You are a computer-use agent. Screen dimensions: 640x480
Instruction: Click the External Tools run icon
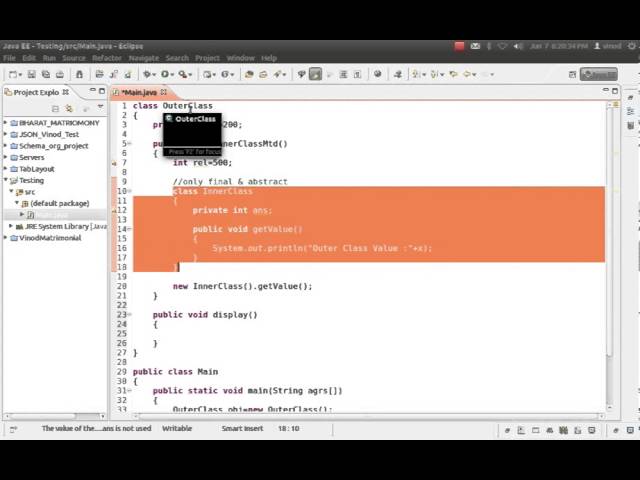point(183,74)
